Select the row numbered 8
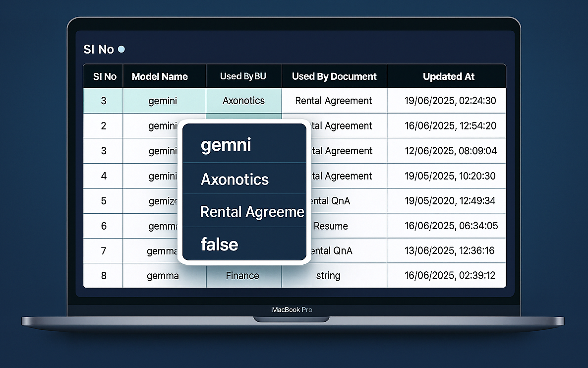This screenshot has height=368, width=588. pos(104,275)
